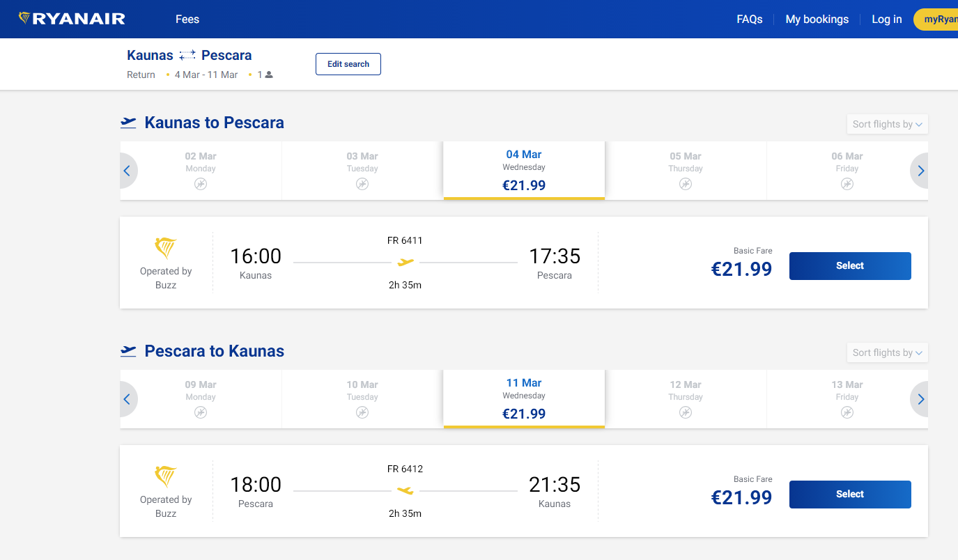Select the 11 Mar Wednesday date tab
This screenshot has height=560, width=958.
pyautogui.click(x=524, y=398)
